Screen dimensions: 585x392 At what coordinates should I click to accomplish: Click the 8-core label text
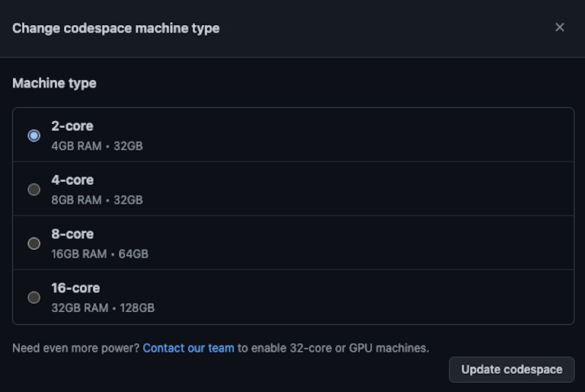[x=72, y=234]
